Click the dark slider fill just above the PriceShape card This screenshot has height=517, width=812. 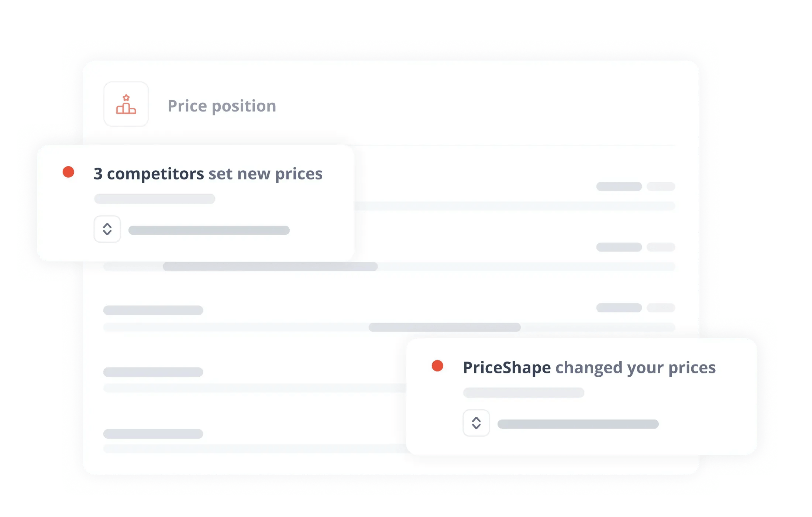[x=444, y=327]
